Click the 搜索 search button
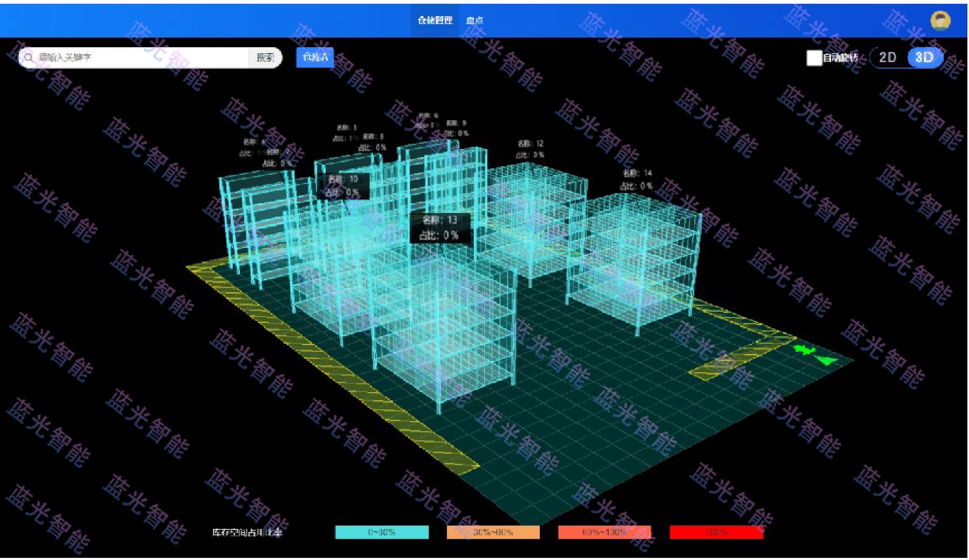Viewport: 969px width, 560px height. tap(265, 57)
